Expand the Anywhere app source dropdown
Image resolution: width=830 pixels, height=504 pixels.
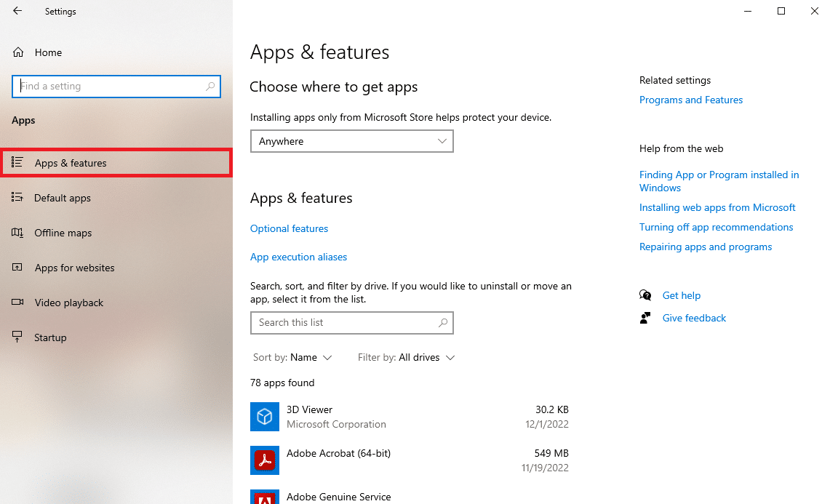click(x=351, y=141)
